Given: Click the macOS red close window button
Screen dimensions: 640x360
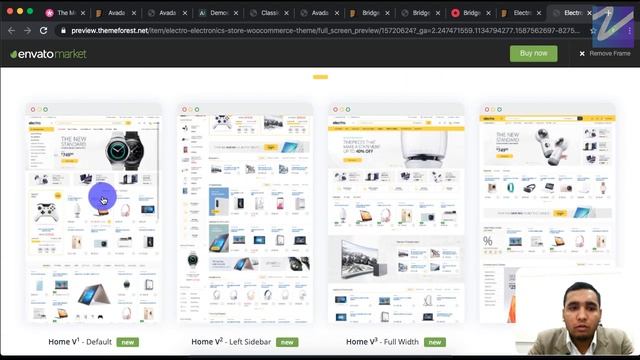Looking at the screenshot, I should tap(10, 11).
